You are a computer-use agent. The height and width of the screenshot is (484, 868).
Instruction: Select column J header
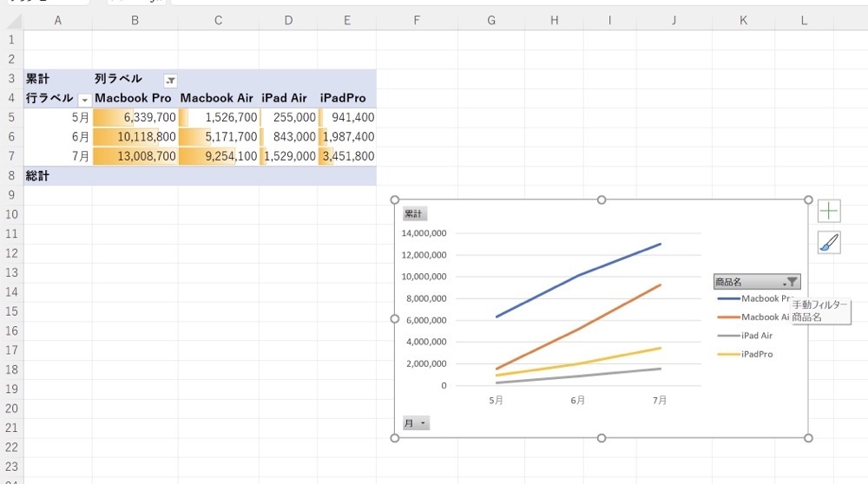coord(674,21)
